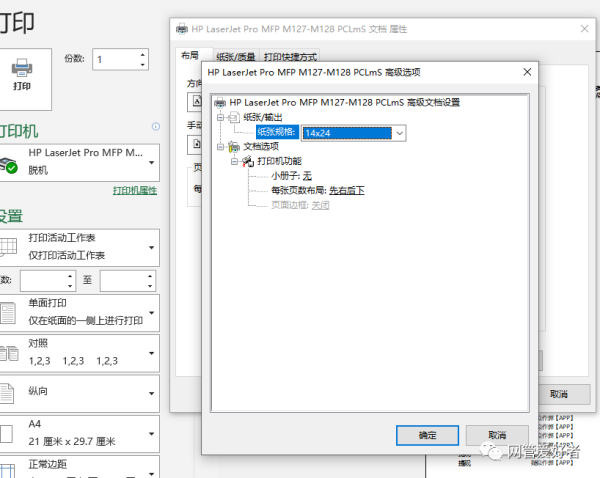
Task: Open the 打印活动工作表 dropdown
Action: click(78, 247)
